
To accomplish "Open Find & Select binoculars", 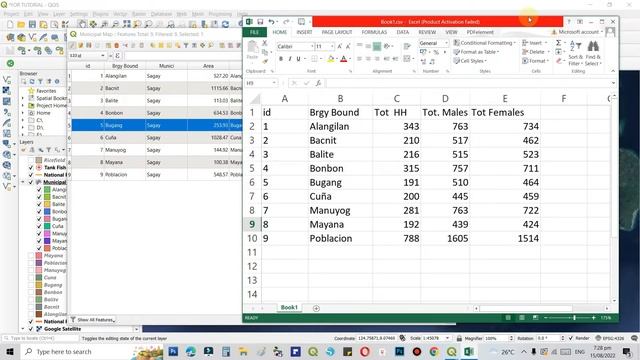I will click(x=593, y=53).
